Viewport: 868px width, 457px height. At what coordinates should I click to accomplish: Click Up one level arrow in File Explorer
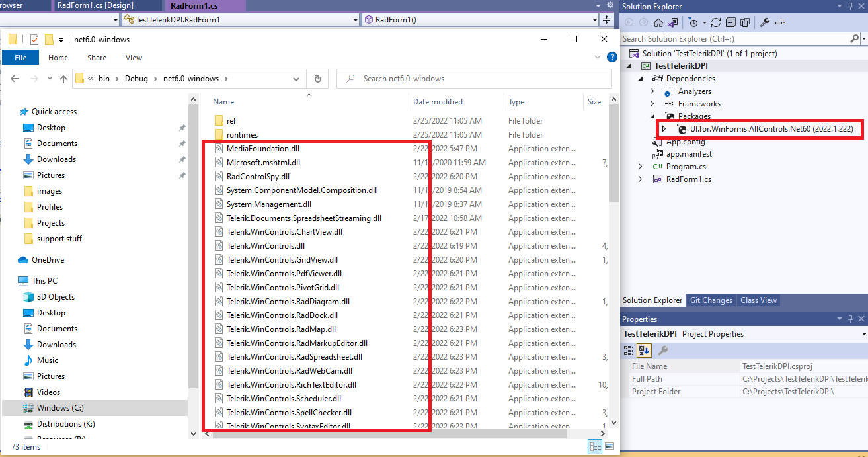click(63, 79)
